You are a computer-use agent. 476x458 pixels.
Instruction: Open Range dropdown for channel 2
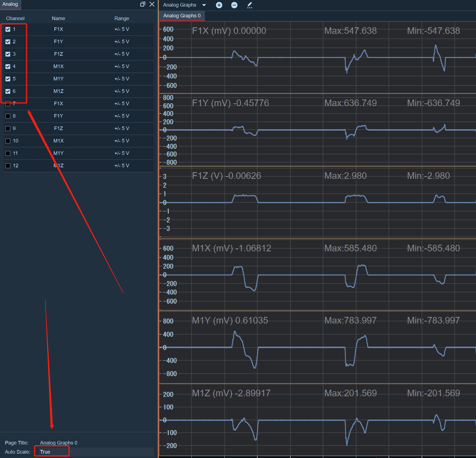122,42
